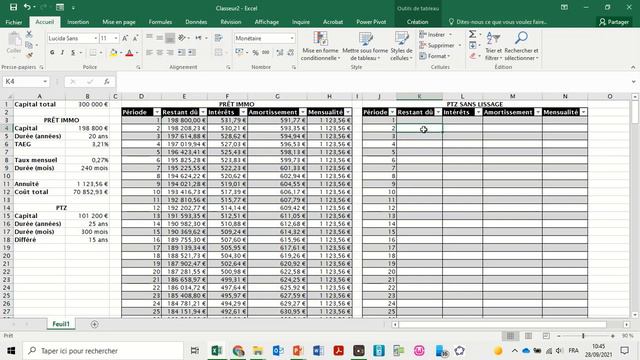Image resolution: width=640 pixels, height=360 pixels.
Task: Open filter dropdown for PRÊT IMMO Mensualité
Action: tap(348, 112)
